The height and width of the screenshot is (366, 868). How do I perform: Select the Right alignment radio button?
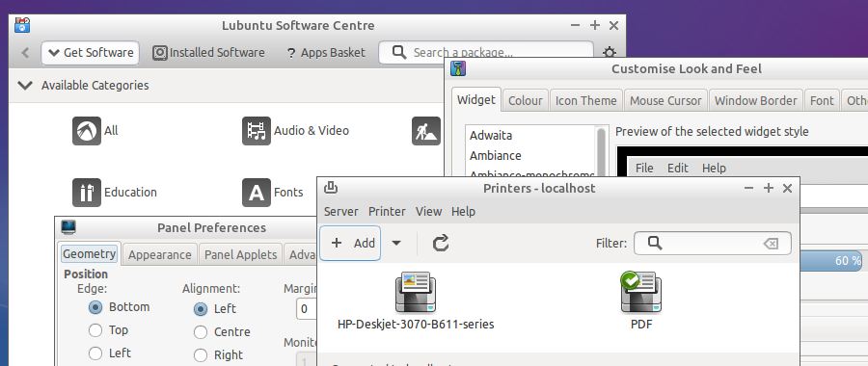(x=201, y=355)
